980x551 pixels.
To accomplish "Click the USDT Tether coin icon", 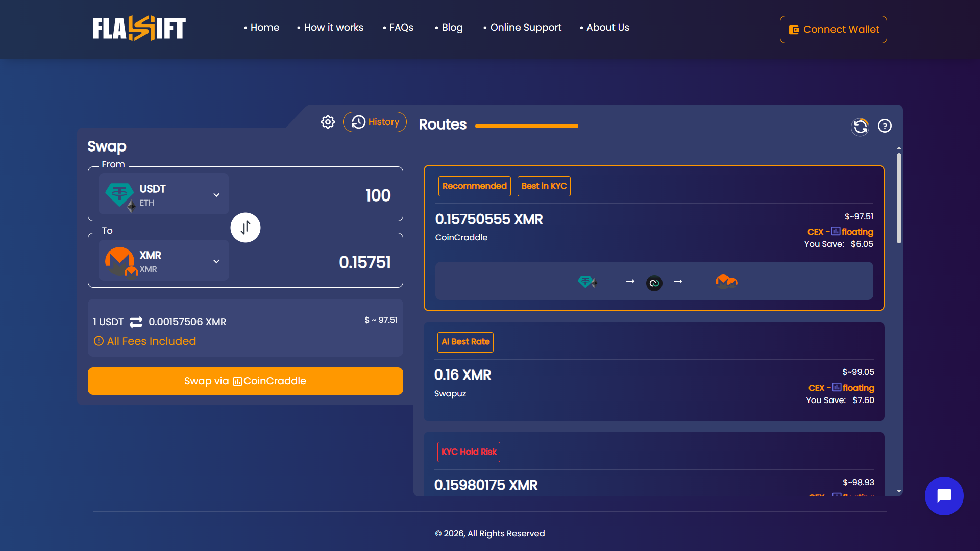I will (119, 194).
